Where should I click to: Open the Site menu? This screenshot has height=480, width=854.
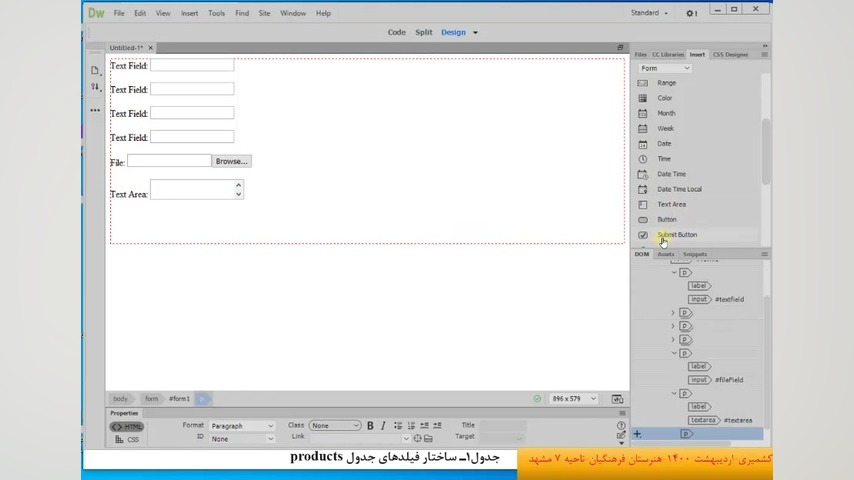[x=264, y=13]
